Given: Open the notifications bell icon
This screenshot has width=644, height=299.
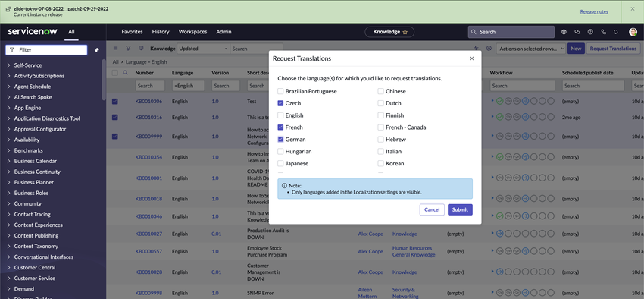Looking at the screenshot, I should [x=616, y=32].
